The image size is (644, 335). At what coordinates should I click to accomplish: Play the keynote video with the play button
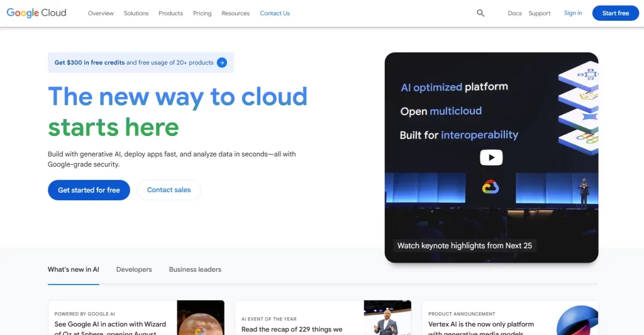click(491, 157)
